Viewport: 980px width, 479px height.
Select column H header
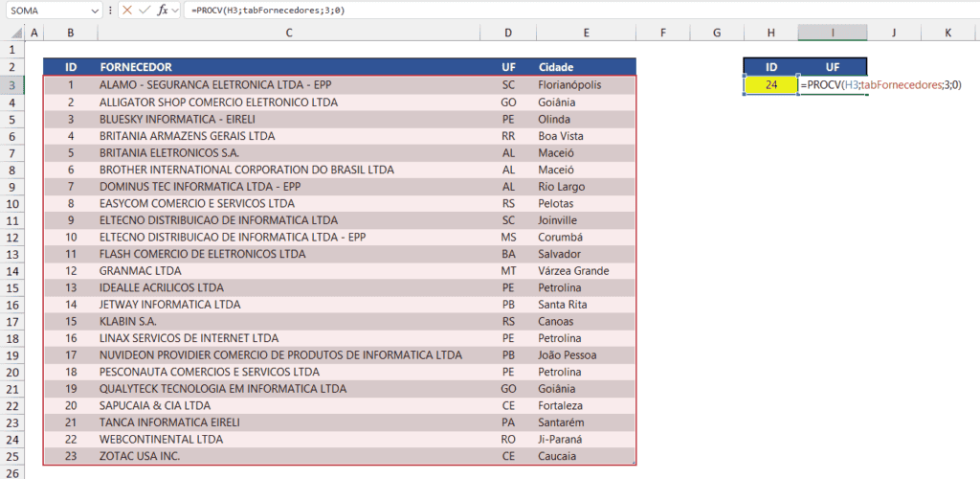click(770, 34)
